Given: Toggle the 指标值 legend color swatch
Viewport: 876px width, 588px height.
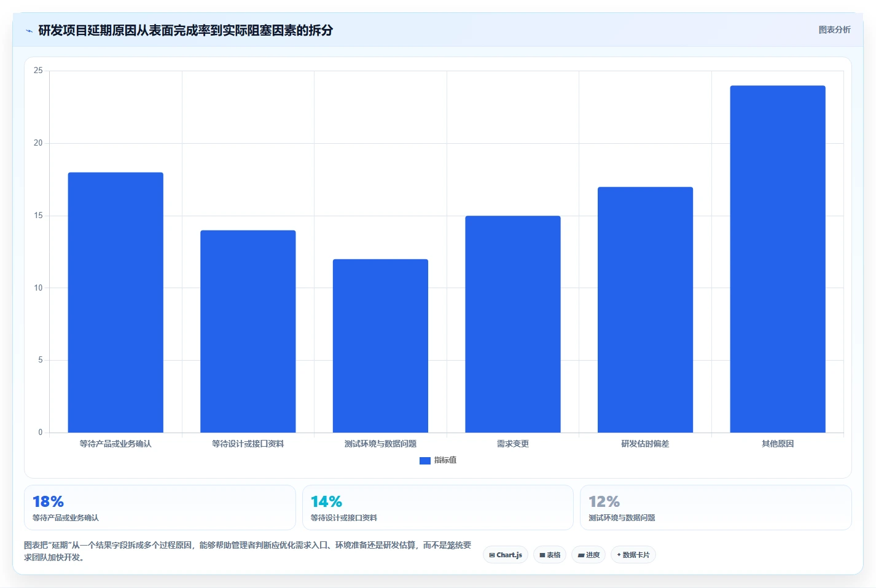Looking at the screenshot, I should [424, 460].
